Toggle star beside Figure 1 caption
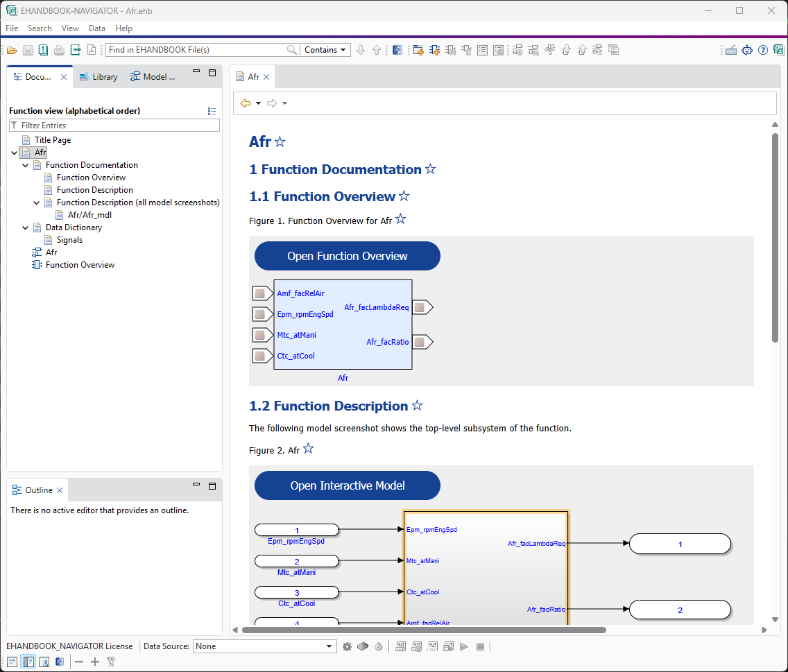This screenshot has height=672, width=788. coord(400,218)
